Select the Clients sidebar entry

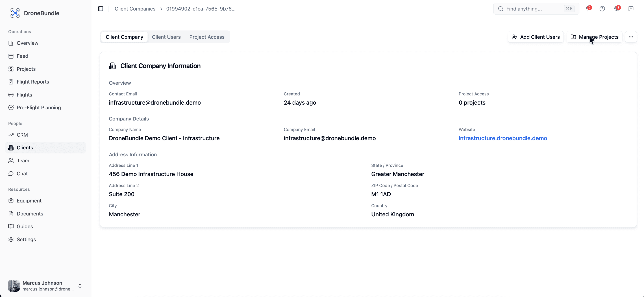(25, 147)
